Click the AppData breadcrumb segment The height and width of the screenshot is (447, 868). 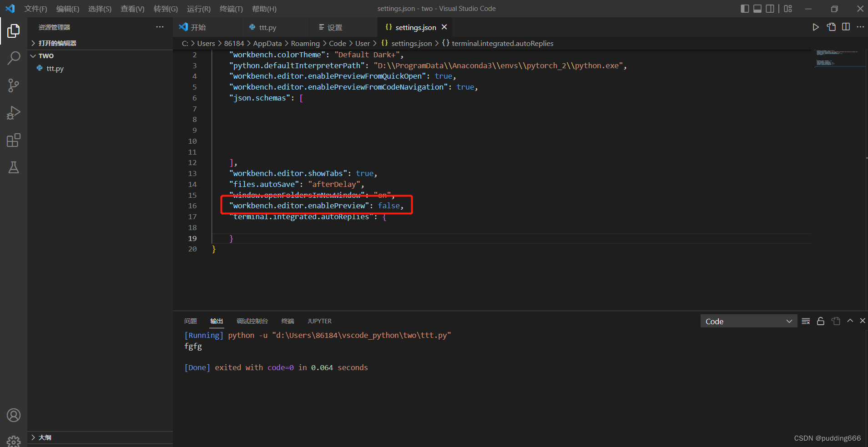point(267,43)
